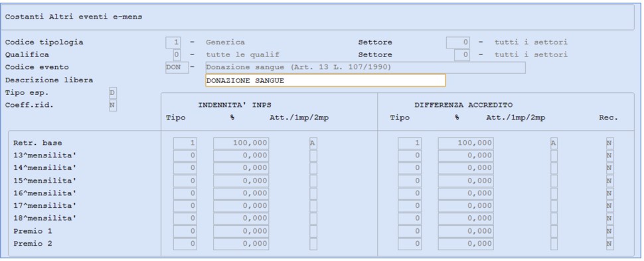Click Premio 2 Indennita' INPS Tipo field

click(x=185, y=244)
